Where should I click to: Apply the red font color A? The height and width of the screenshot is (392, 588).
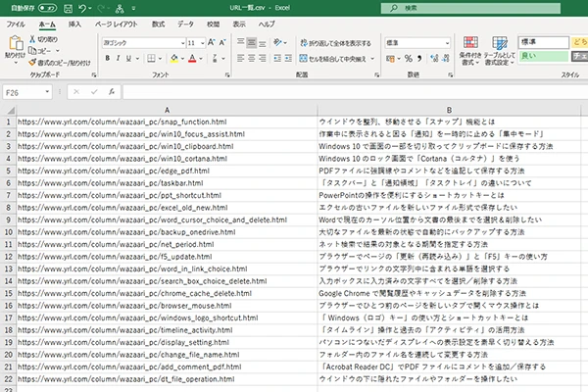point(192,59)
